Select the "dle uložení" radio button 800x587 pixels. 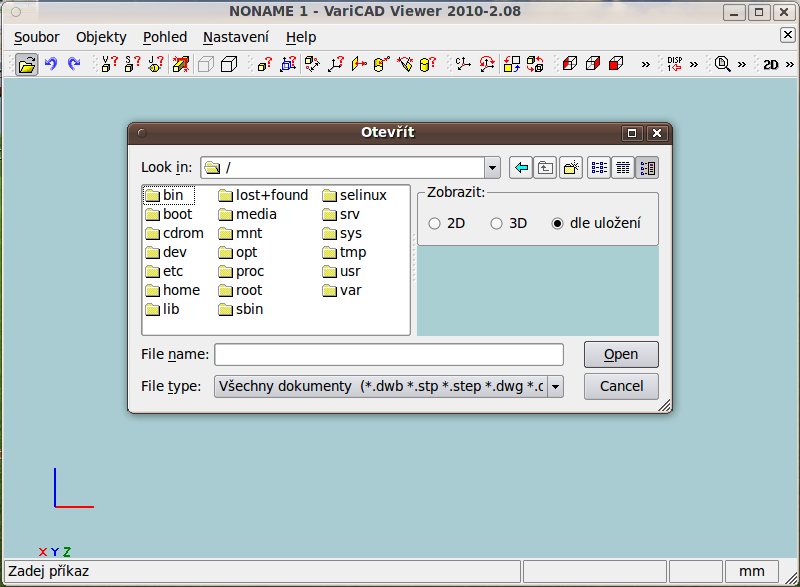pos(558,223)
